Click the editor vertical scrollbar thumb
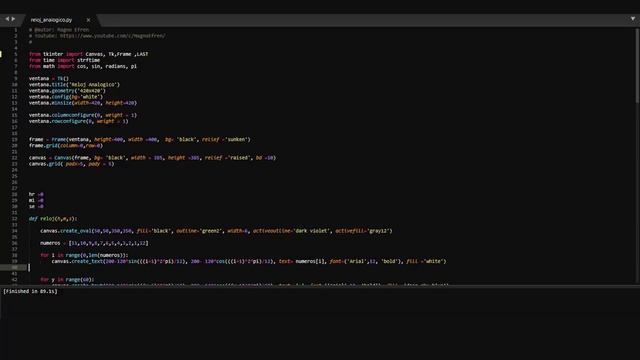The width and height of the screenshot is (640, 360). point(637,65)
